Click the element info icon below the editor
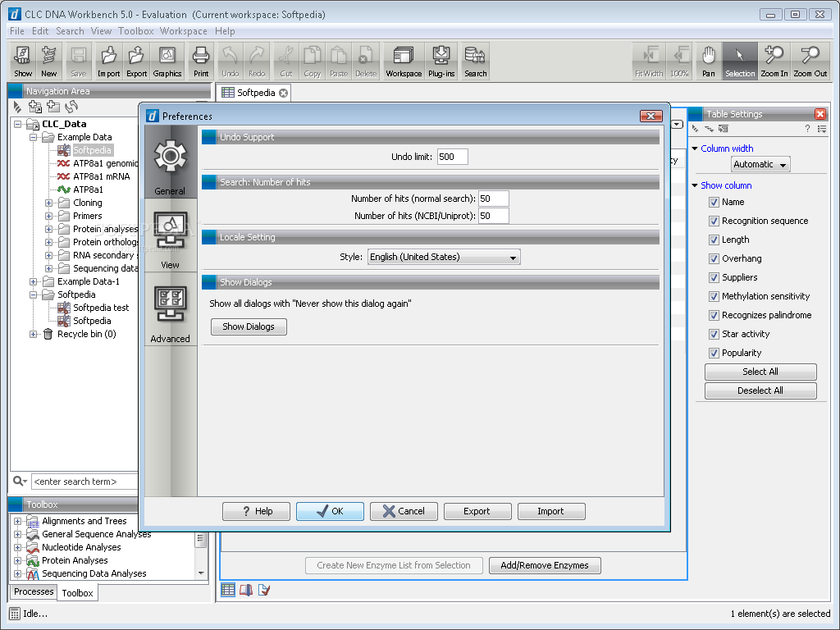840x630 pixels. point(263,590)
